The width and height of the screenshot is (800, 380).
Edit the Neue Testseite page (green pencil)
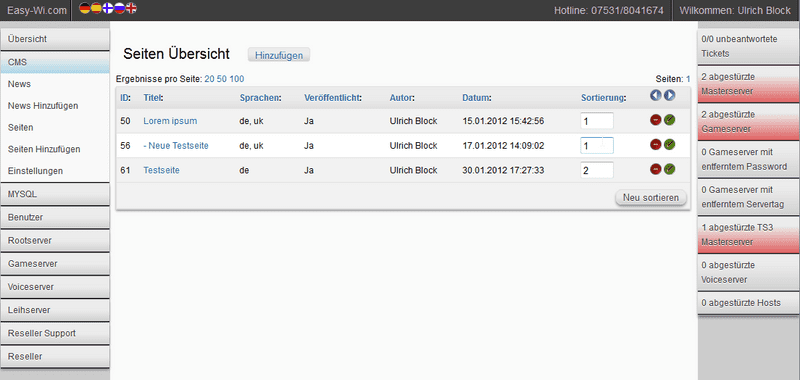point(669,144)
